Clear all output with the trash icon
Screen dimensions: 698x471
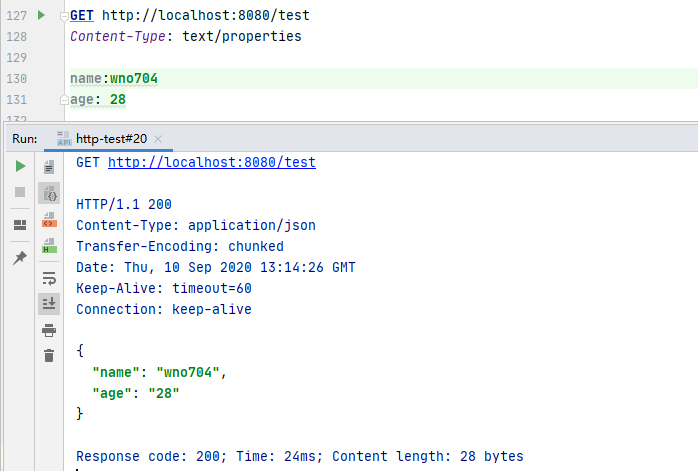pos(49,355)
